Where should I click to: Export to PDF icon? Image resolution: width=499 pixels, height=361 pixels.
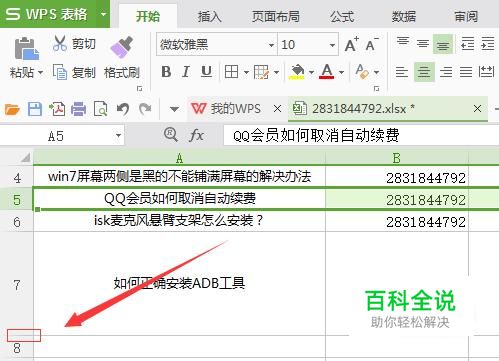point(57,109)
